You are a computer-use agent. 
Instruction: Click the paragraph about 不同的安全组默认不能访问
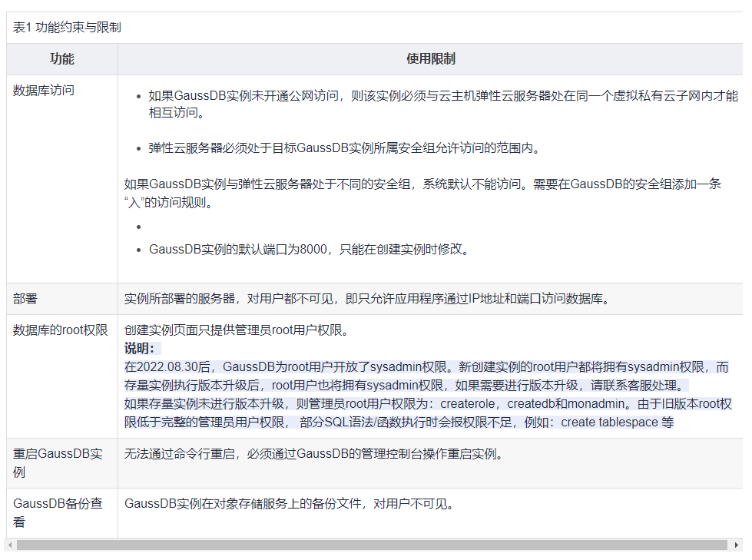click(x=422, y=193)
